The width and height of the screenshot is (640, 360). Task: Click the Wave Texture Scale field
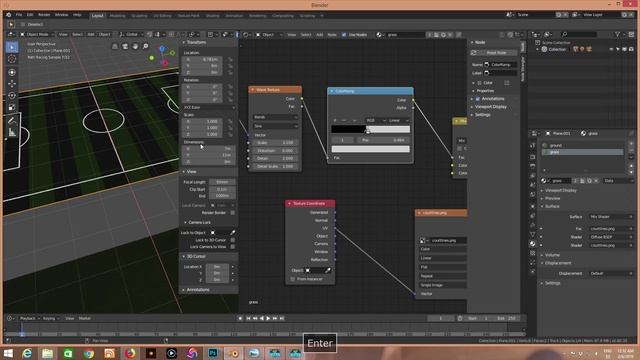275,143
